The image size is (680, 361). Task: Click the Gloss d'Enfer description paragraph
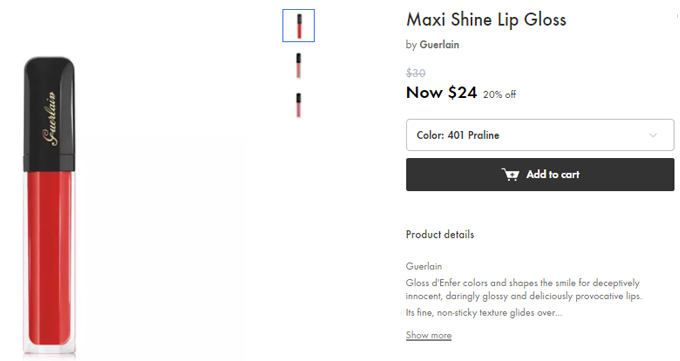click(x=523, y=289)
